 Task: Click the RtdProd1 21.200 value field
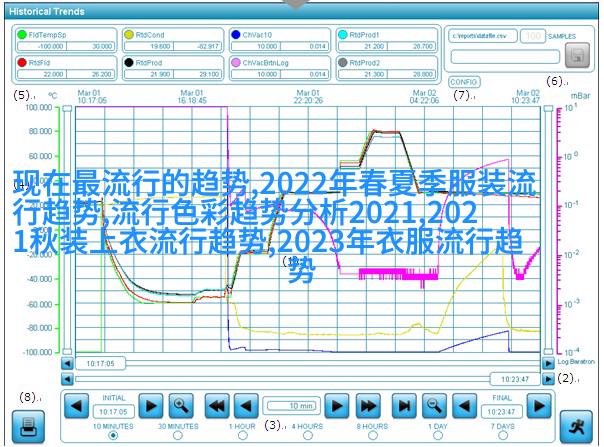[x=362, y=46]
